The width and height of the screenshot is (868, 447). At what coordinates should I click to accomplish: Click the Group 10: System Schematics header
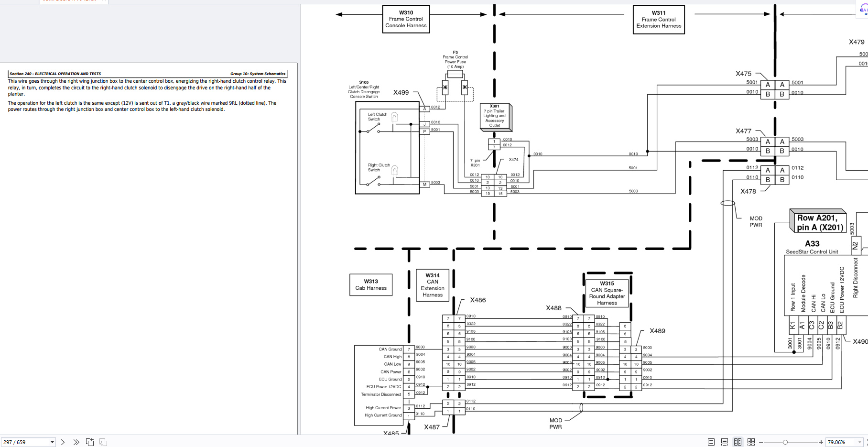[x=258, y=74]
